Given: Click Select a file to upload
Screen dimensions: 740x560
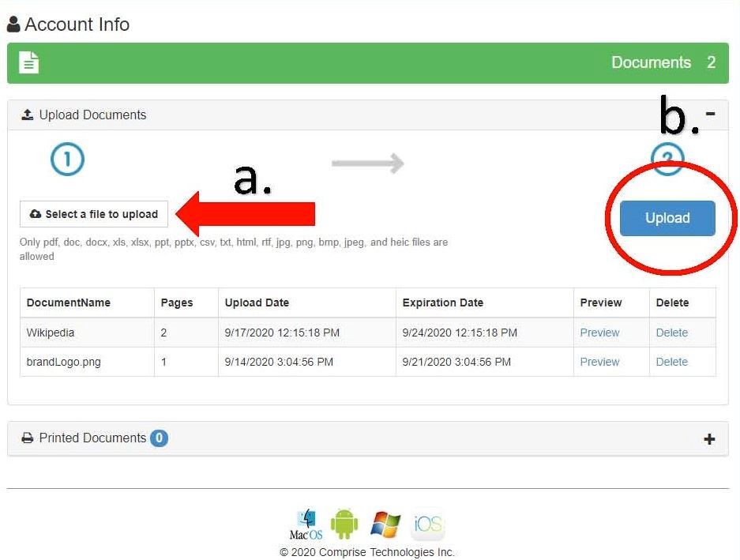Looking at the screenshot, I should pyautogui.click(x=94, y=214).
